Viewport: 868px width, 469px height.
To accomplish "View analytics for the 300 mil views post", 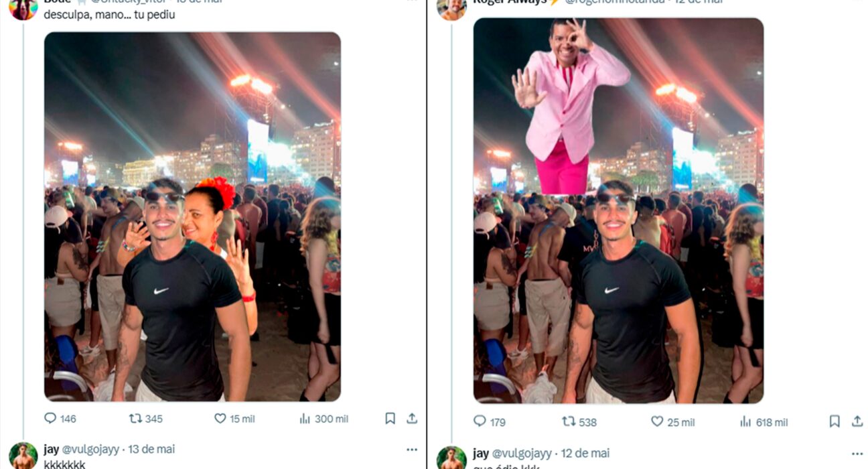I will [x=305, y=419].
